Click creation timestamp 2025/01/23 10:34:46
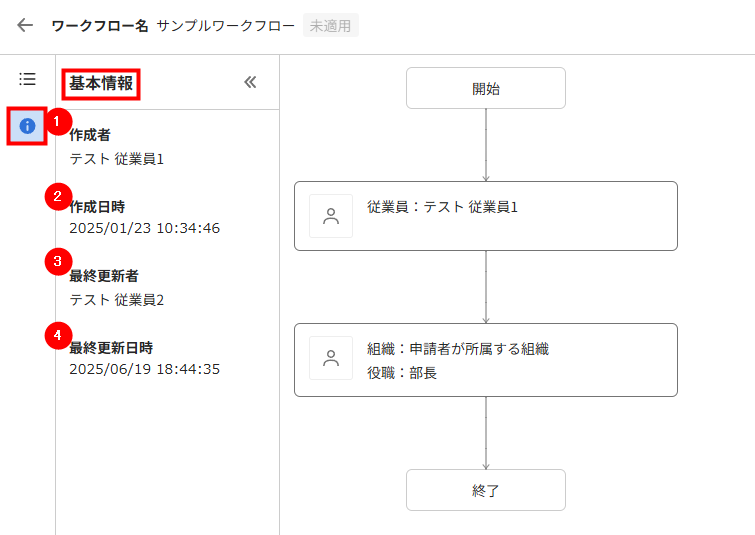 (144, 228)
